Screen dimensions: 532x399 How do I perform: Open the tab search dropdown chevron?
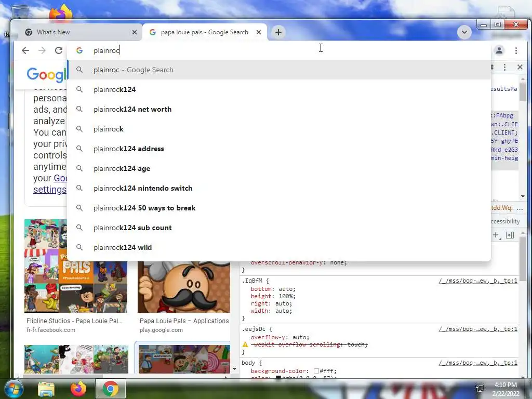tap(464, 32)
